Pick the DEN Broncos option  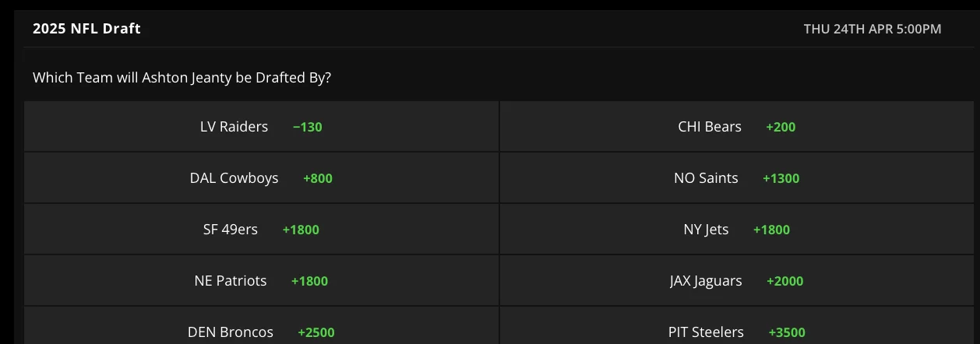click(261, 332)
